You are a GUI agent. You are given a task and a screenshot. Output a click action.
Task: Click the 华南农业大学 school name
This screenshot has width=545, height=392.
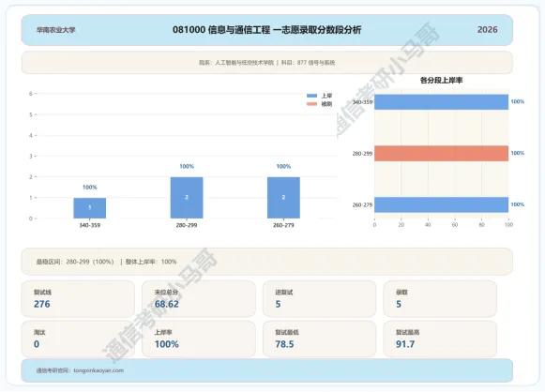pyautogui.click(x=56, y=30)
